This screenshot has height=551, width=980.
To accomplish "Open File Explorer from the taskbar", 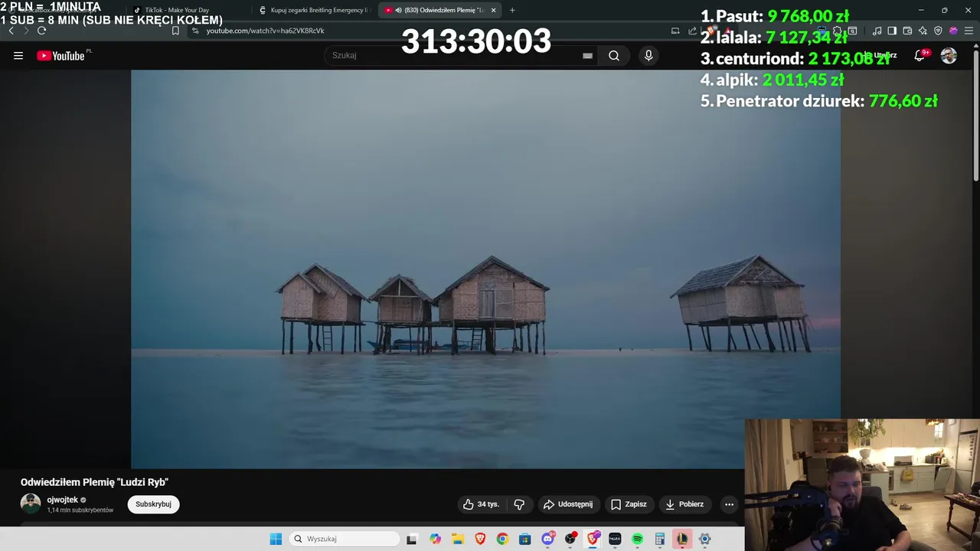I will click(x=458, y=539).
